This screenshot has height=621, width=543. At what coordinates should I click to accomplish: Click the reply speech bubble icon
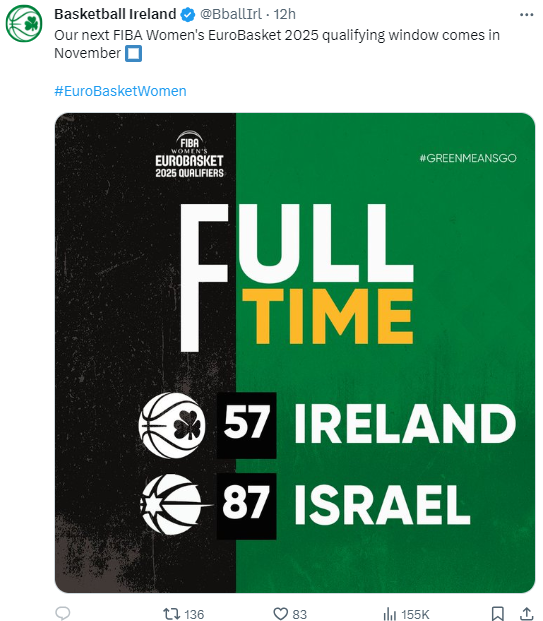[x=63, y=613]
